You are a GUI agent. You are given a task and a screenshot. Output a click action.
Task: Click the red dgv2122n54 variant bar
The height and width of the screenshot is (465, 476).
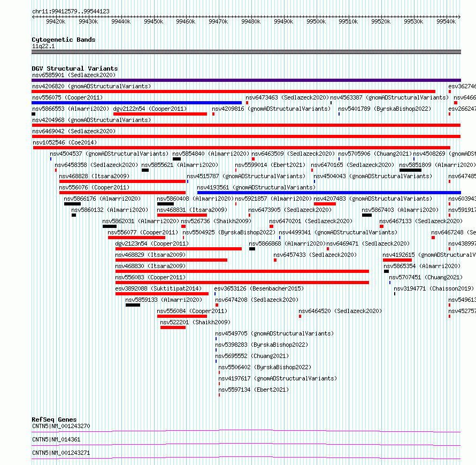tap(160, 114)
